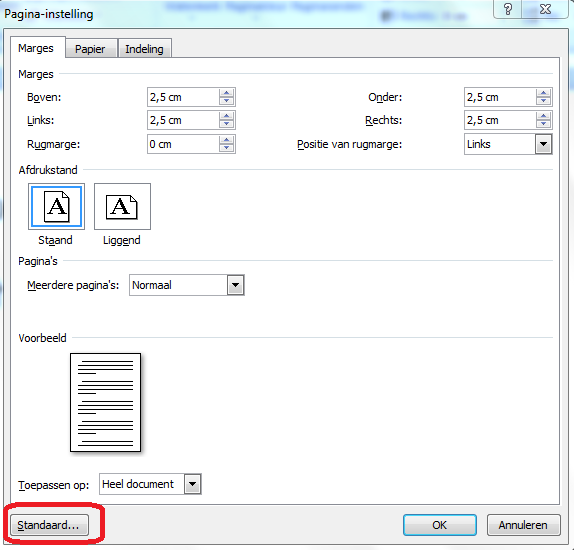Decrease the Rechts margin with down arrow

pyautogui.click(x=544, y=124)
